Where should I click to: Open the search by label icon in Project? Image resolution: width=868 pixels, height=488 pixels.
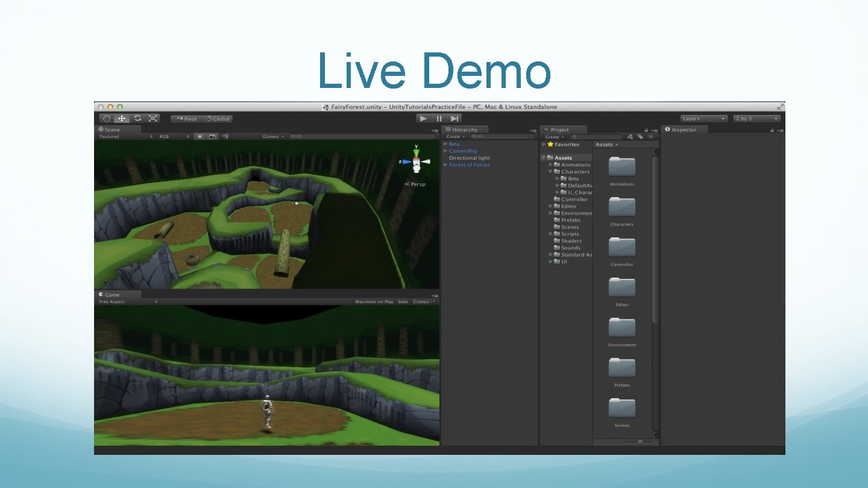coord(640,137)
